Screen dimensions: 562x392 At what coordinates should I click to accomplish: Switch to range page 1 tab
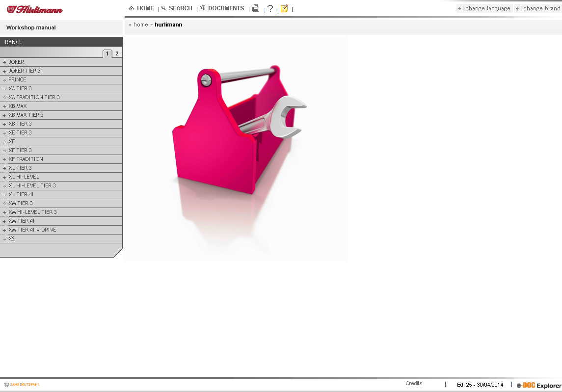click(x=107, y=53)
